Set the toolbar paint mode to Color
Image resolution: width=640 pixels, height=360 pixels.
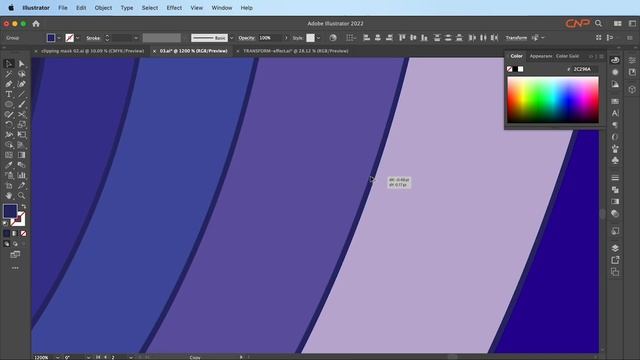(x=7, y=233)
